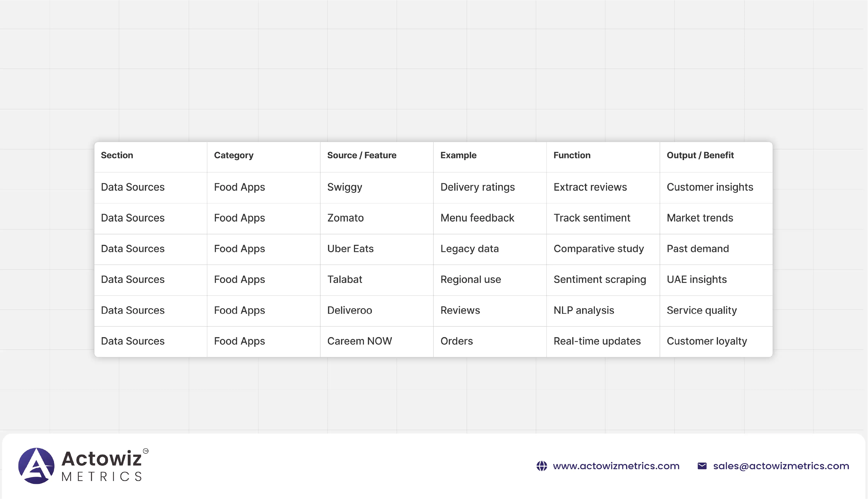Click the Delivery ratings cell
Screen dimensions: 868x499
coord(477,187)
